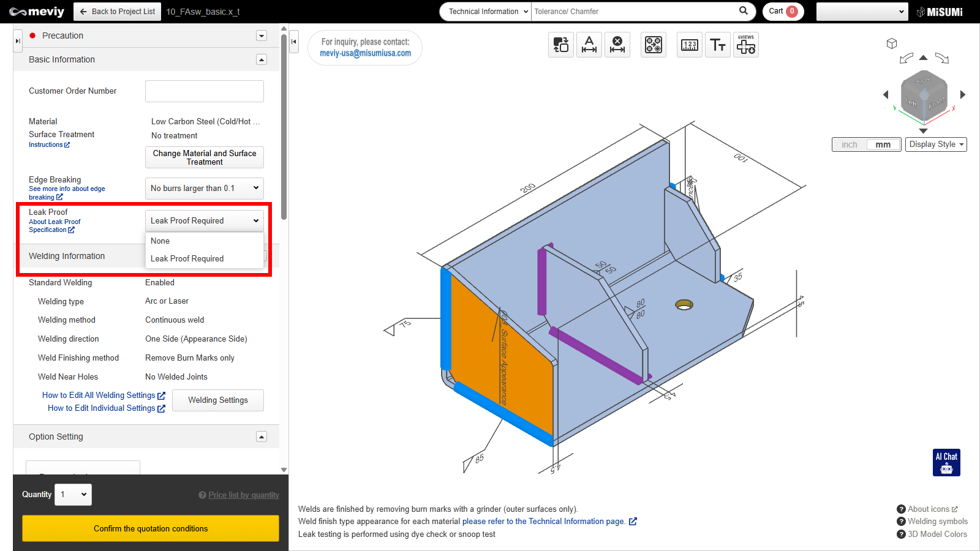Open the Edge Breaking dropdown
The image size is (980, 551).
205,189
